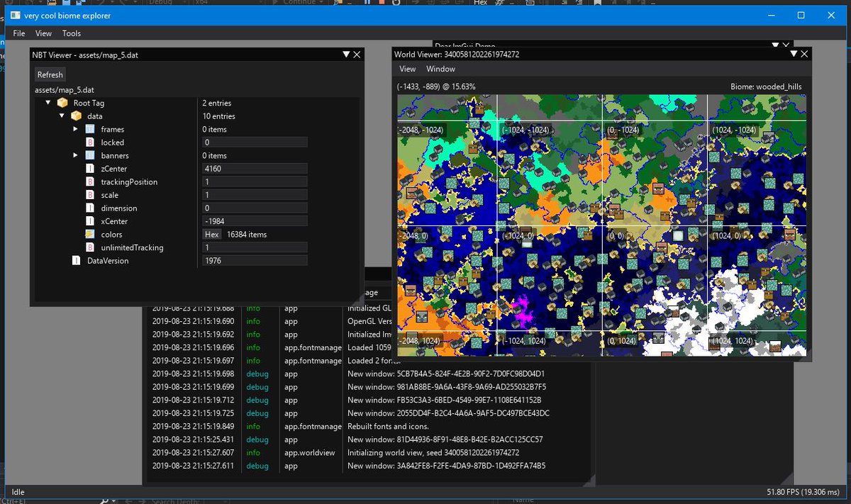The width and height of the screenshot is (851, 504).
Task: Open the Tools menu in main menu bar
Action: click(72, 33)
